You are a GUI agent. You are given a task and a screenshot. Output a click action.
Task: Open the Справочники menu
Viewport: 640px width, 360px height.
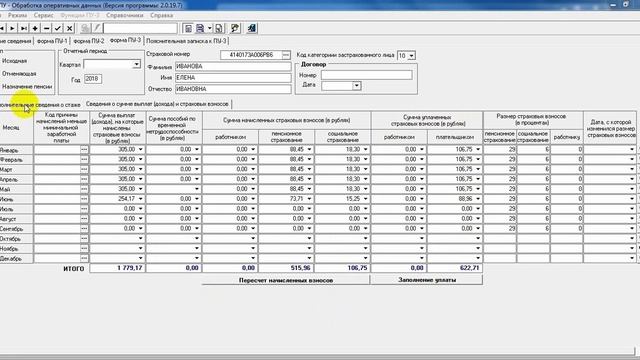coord(124,15)
